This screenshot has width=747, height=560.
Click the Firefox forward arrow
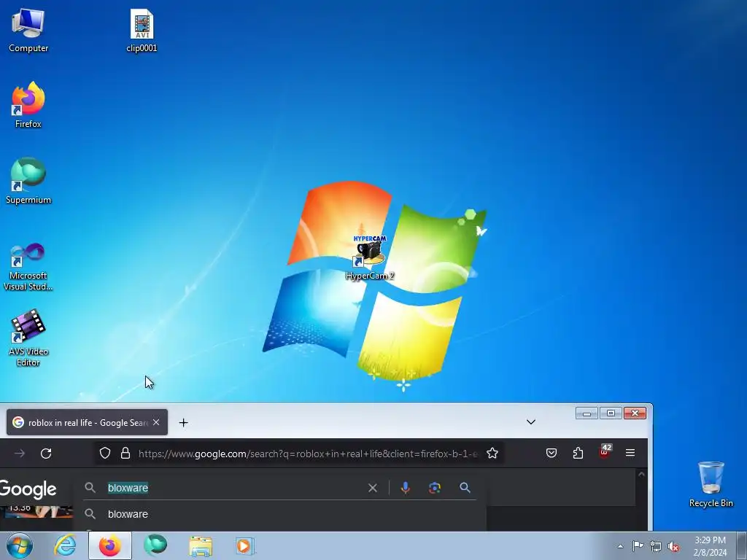pos(20,454)
